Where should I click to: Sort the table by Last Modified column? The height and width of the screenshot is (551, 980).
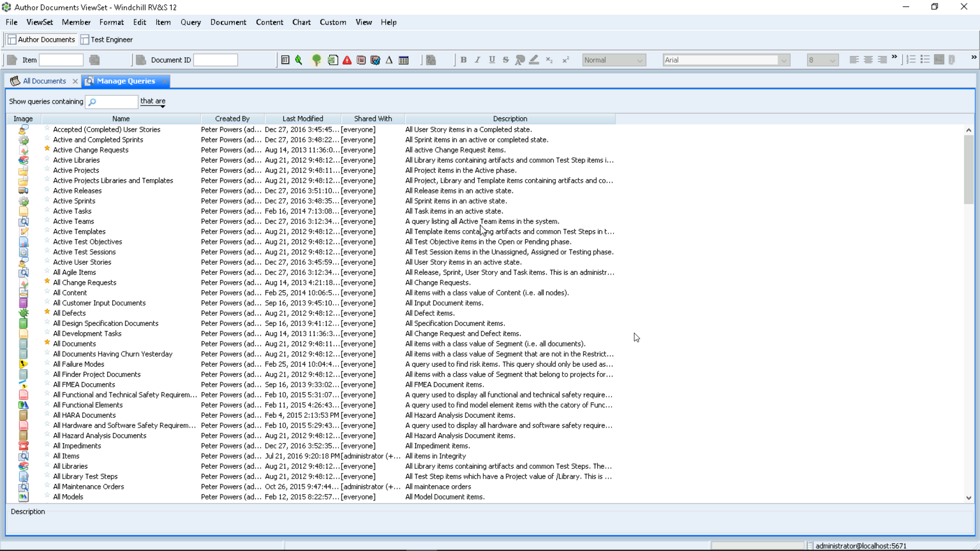click(x=303, y=118)
